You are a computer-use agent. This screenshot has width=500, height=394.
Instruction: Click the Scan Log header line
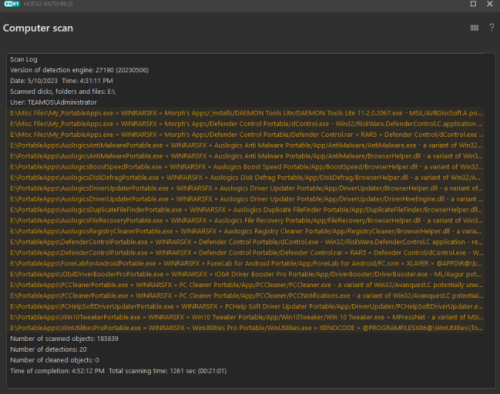tap(24, 59)
